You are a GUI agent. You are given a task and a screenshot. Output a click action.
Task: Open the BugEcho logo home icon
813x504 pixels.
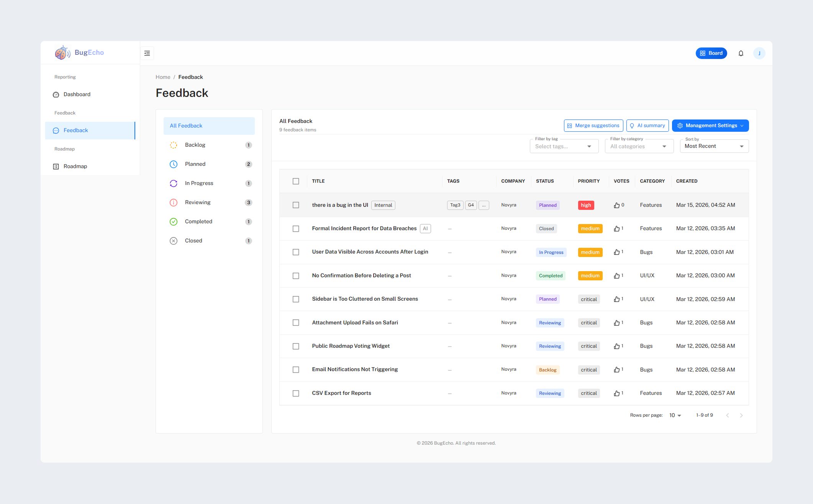click(x=62, y=52)
